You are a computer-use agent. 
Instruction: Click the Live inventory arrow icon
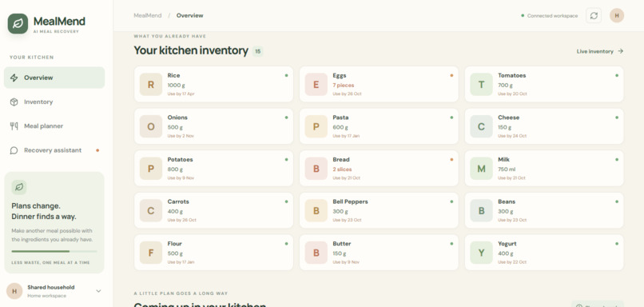621,51
